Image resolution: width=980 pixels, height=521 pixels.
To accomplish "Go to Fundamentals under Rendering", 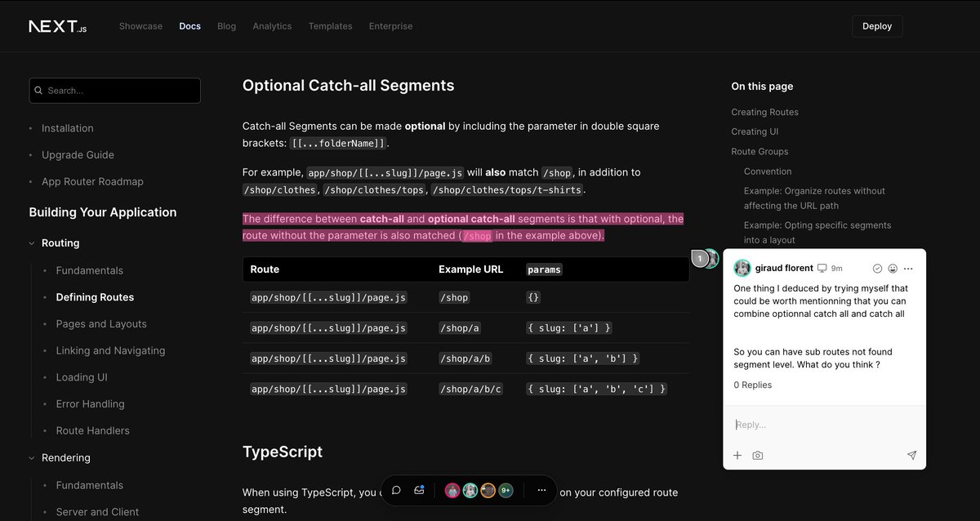I will tap(90, 485).
